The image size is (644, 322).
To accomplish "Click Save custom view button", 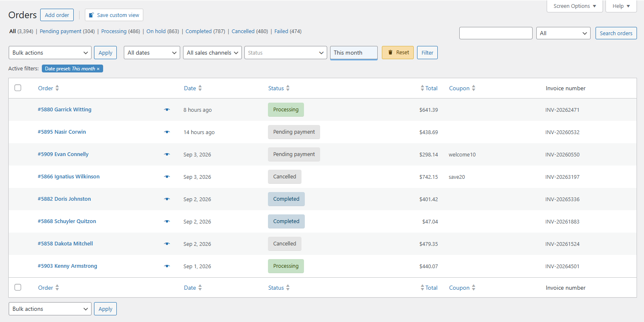I will click(x=114, y=15).
